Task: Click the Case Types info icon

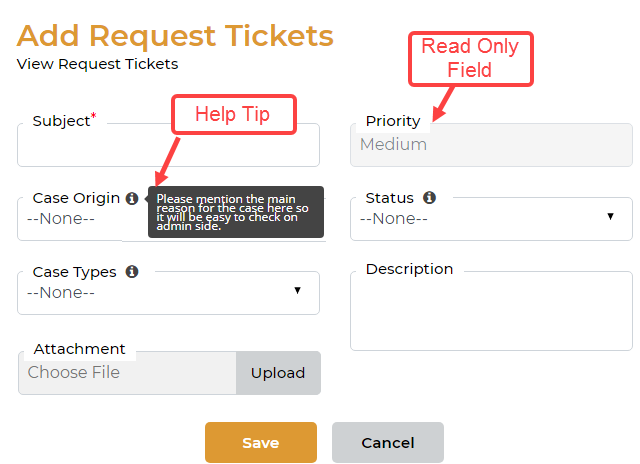Action: (132, 272)
